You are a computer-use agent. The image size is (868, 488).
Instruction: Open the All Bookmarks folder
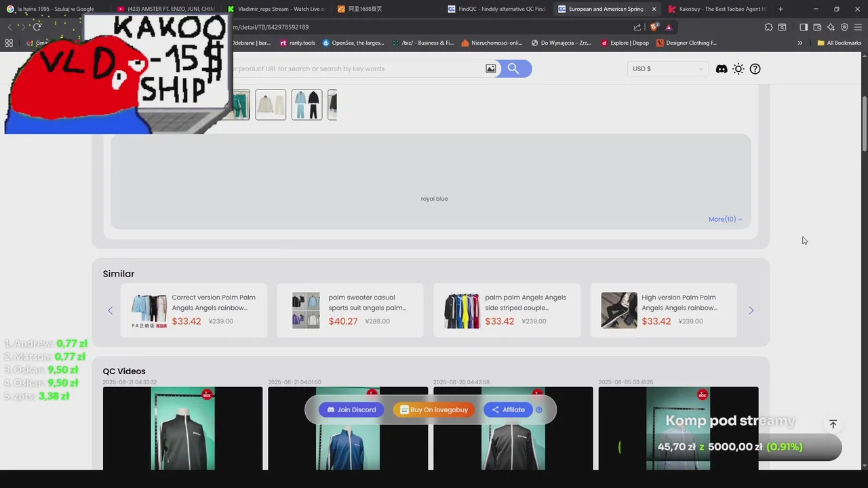839,43
